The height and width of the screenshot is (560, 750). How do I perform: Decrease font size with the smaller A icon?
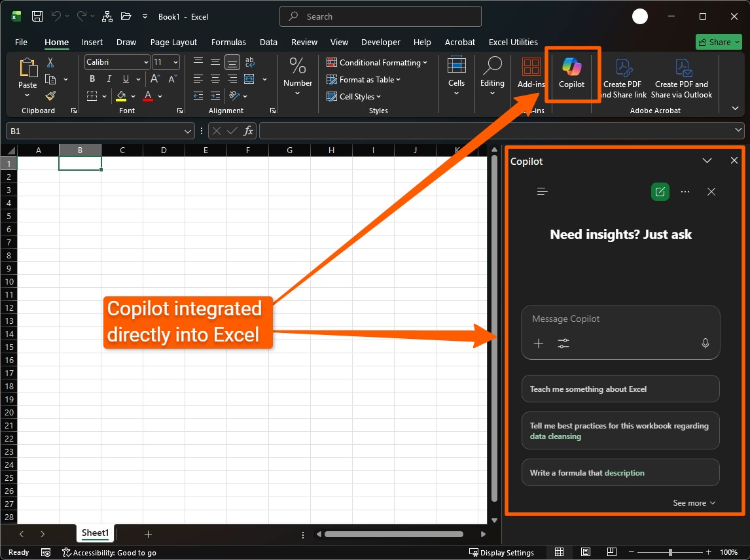click(x=172, y=79)
